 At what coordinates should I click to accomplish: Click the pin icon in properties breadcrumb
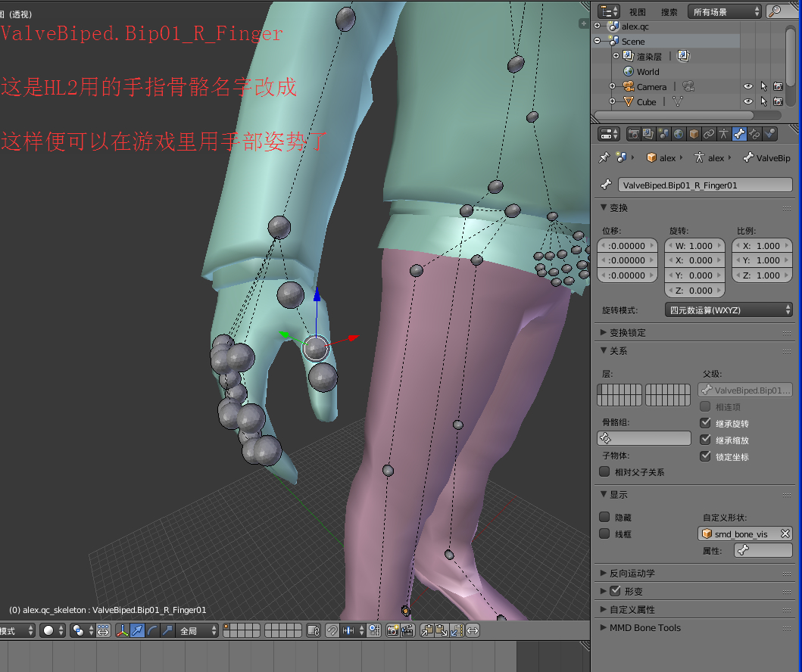click(x=604, y=157)
